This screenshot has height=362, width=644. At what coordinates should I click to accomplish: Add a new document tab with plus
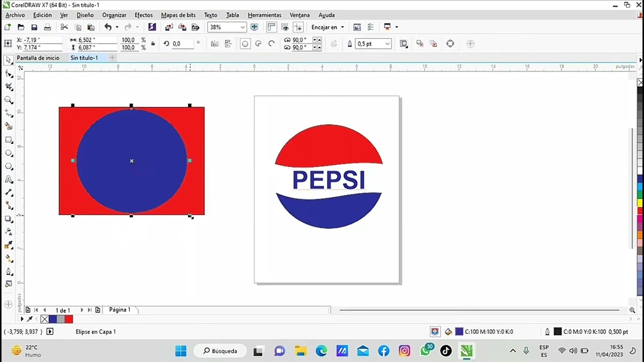click(x=112, y=58)
